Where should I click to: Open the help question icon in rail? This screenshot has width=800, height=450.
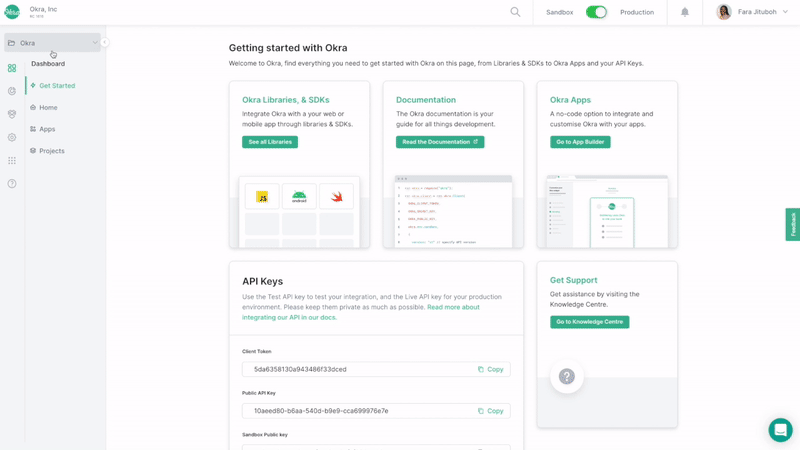[x=12, y=184]
